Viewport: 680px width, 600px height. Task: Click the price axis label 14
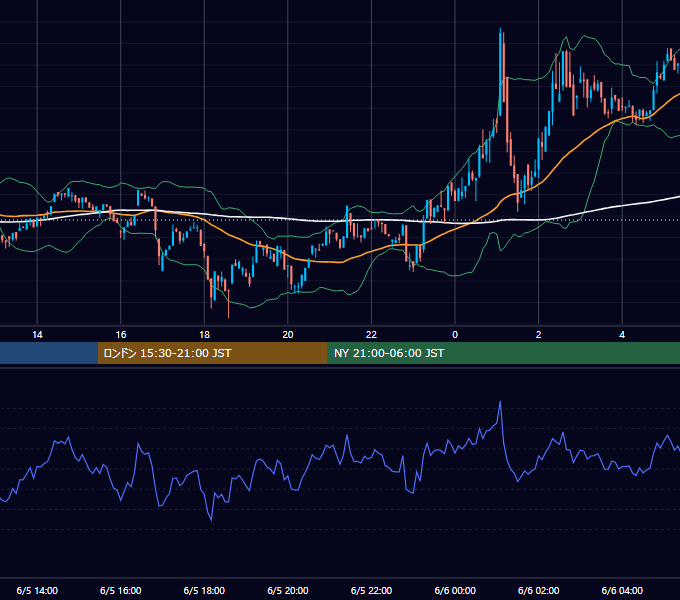coord(37,335)
